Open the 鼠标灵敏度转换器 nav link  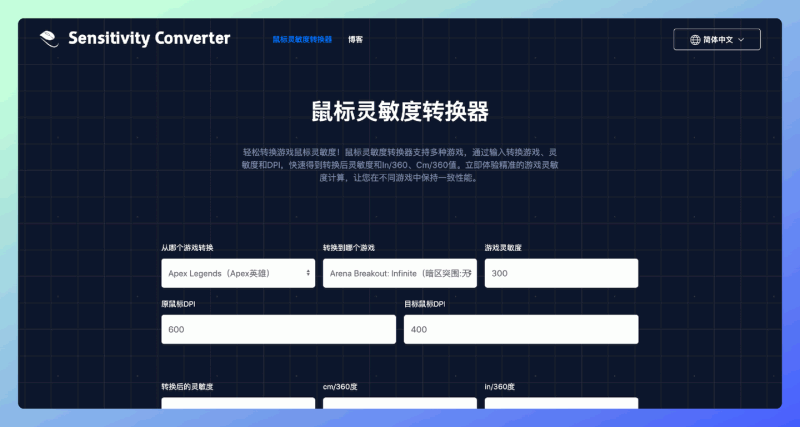303,39
